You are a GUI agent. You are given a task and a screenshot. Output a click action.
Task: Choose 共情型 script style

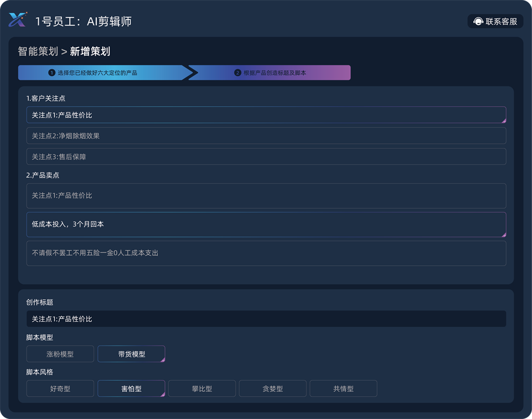343,389
